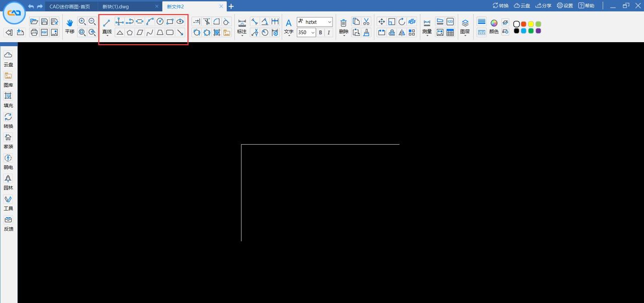Viewport: 644px width, 303px height.
Task: Select the arrow line tool
Action: tap(180, 33)
